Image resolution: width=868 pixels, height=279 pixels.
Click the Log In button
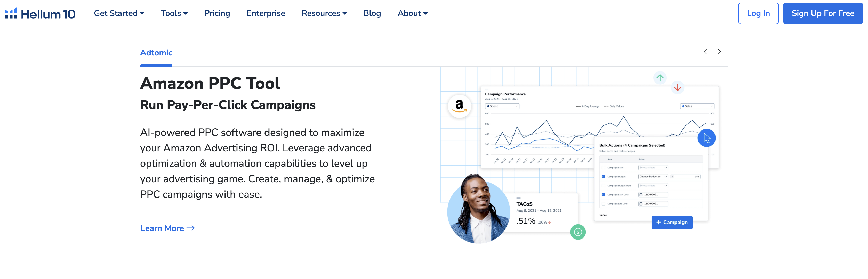(758, 13)
